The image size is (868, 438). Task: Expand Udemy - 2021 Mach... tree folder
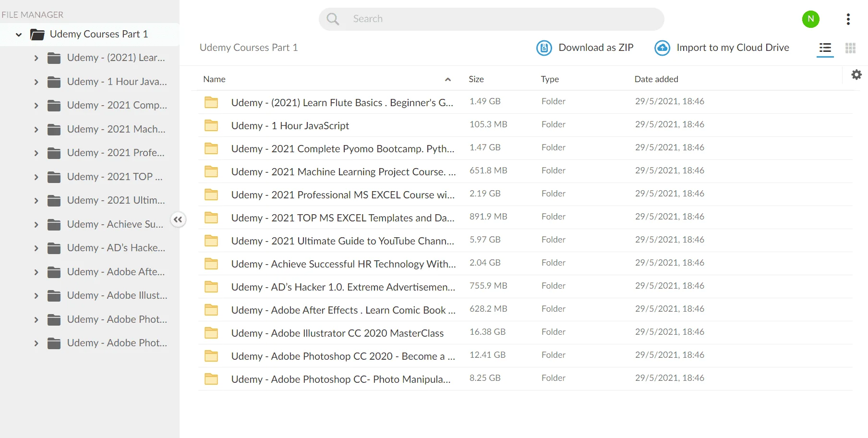click(36, 130)
